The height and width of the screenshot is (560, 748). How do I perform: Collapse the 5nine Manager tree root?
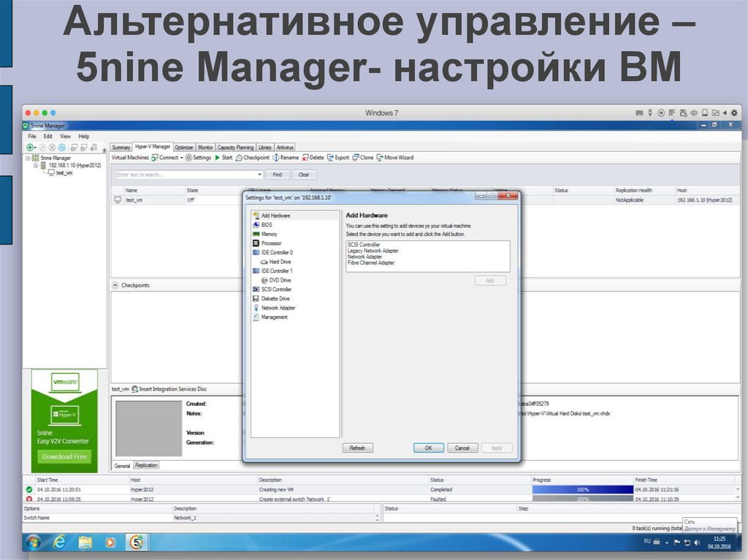[x=28, y=158]
